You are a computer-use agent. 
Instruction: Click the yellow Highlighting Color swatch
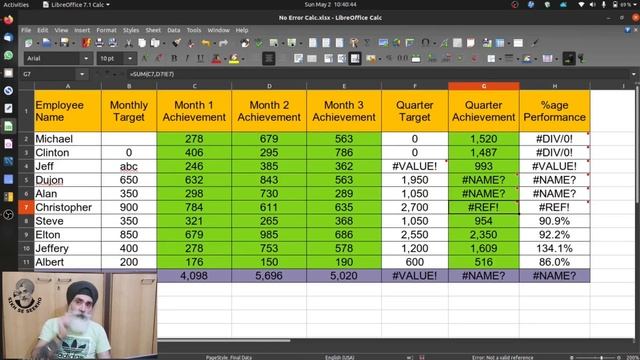coord(234,59)
